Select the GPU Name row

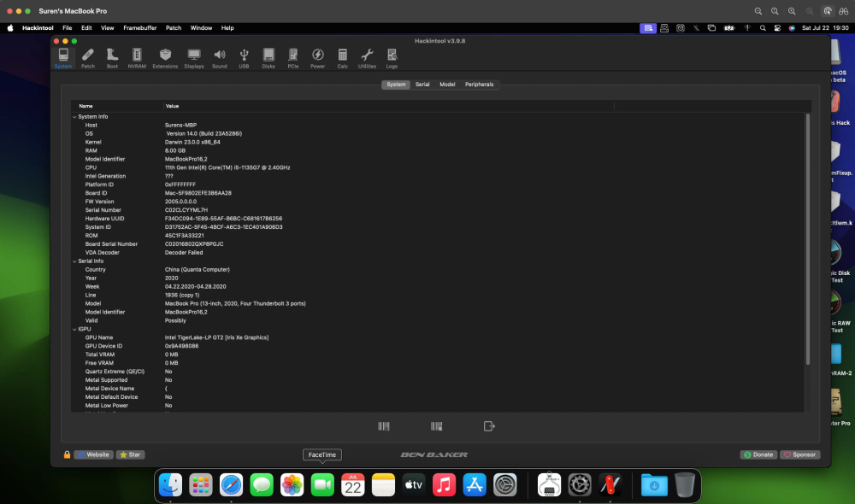(x=438, y=337)
